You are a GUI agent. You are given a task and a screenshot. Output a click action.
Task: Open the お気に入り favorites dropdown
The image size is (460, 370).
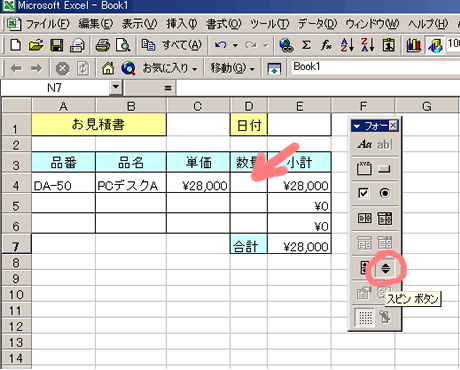[x=170, y=68]
